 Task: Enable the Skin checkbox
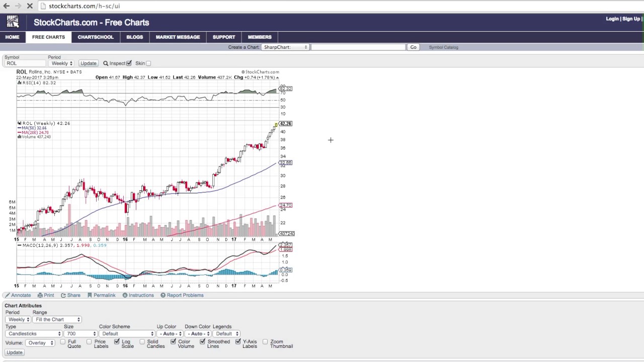point(148,63)
